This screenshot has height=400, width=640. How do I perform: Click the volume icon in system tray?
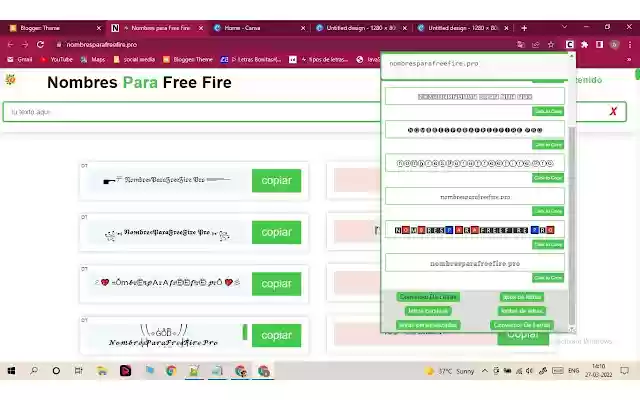click(529, 371)
